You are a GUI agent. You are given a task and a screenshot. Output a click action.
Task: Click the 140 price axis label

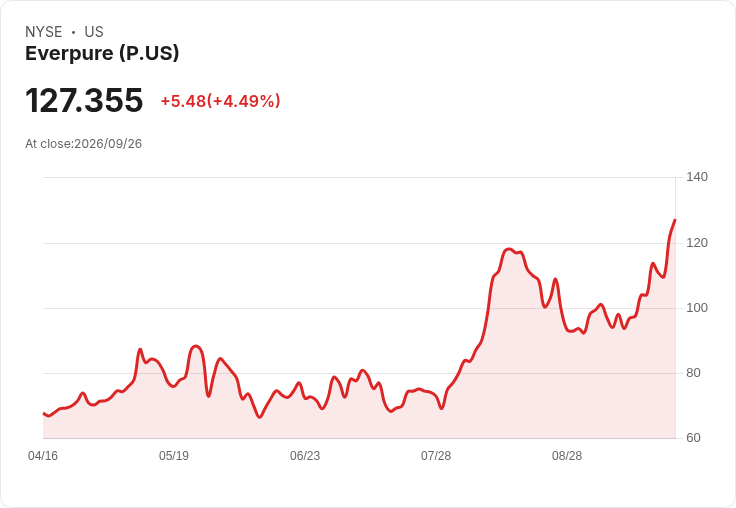[x=697, y=177]
